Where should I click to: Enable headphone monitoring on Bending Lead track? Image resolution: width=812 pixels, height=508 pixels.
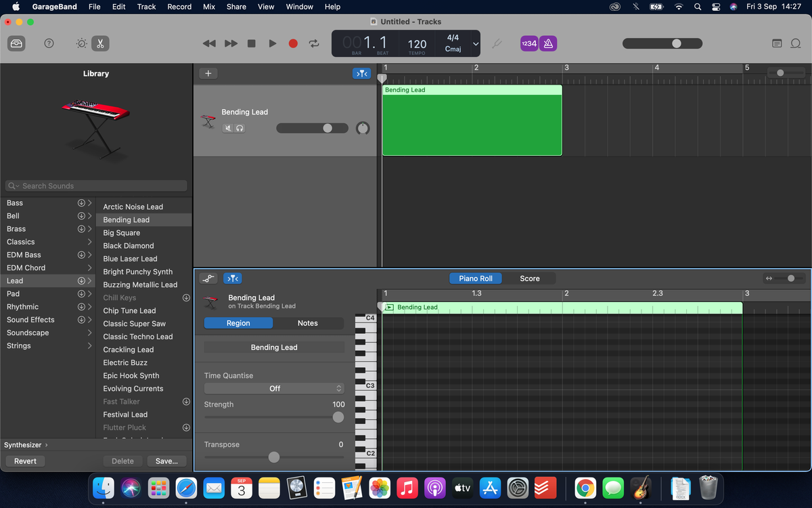(x=241, y=127)
